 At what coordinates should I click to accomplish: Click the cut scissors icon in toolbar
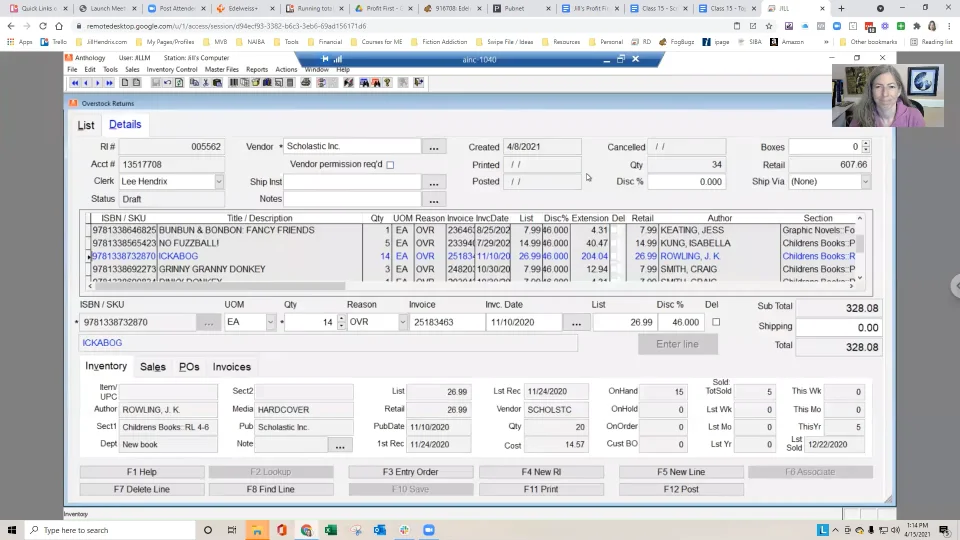click(206, 83)
